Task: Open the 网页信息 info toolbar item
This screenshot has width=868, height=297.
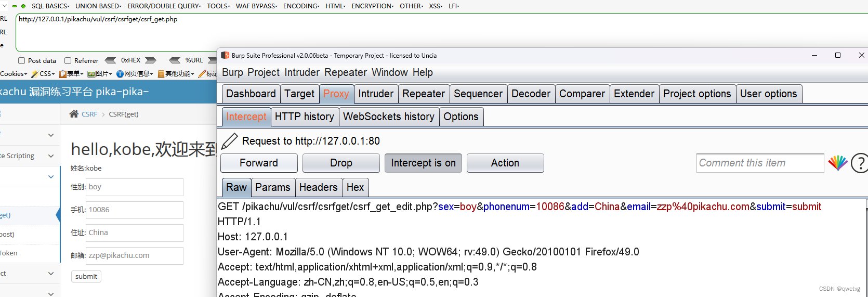Action: (135, 74)
